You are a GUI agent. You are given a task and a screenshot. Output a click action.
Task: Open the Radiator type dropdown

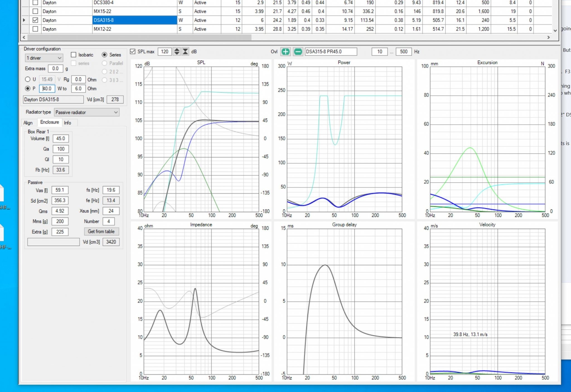coord(87,112)
